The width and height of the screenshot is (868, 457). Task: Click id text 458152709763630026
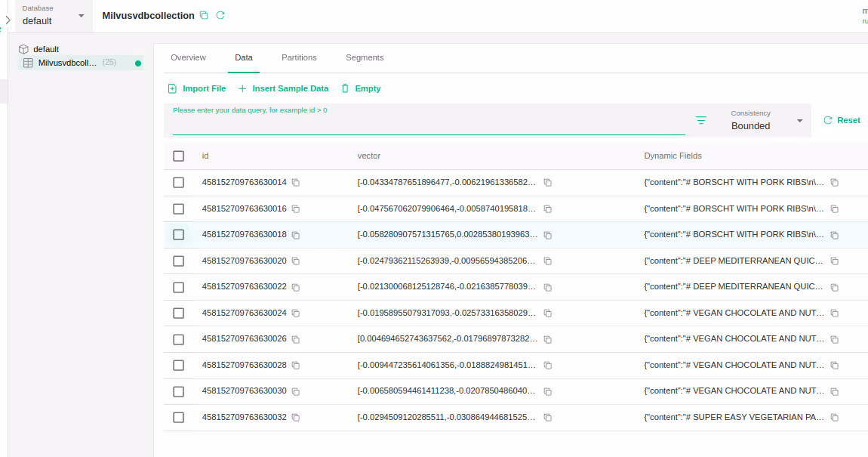[244, 338]
